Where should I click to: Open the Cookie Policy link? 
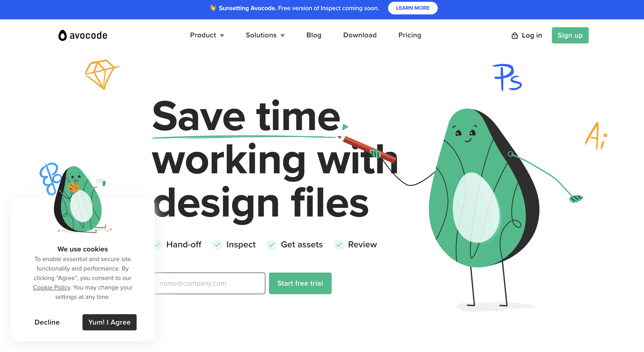(x=51, y=287)
